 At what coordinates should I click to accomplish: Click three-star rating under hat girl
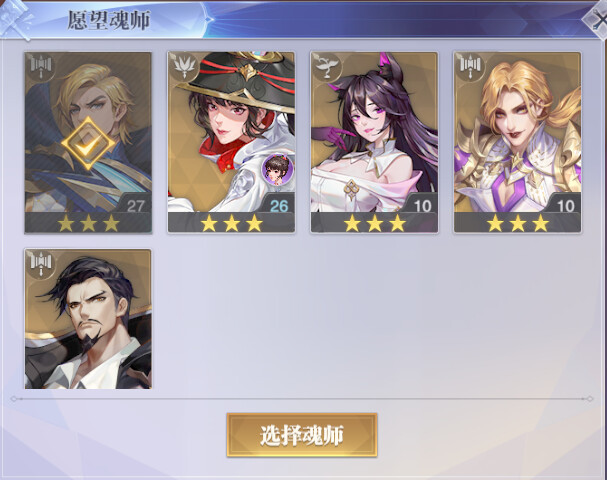(x=231, y=223)
